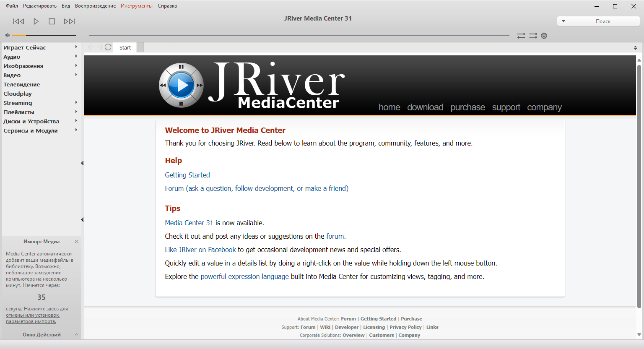Screen dimensions: 644x349
Task: Switch to the Start tab
Action: point(125,47)
